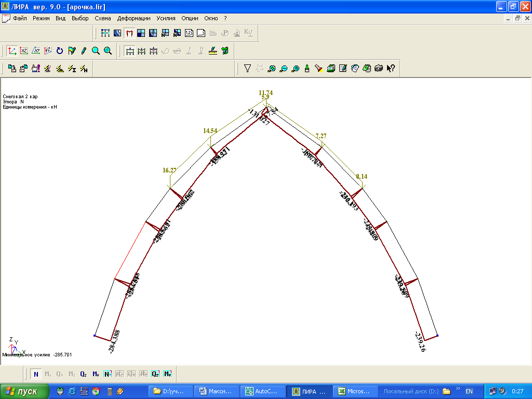Open the Усилия menu
Image resolution: width=532 pixels, height=399 pixels.
point(166,18)
